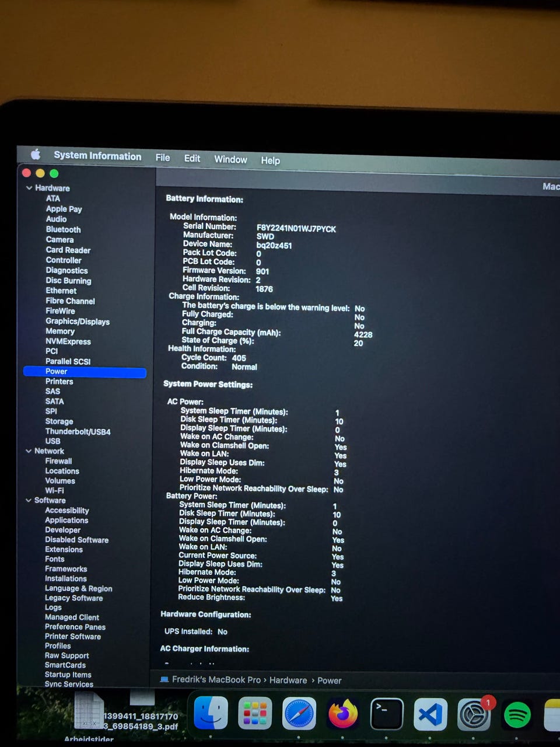560x747 pixels.
Task: Select Card Reader in the sidebar
Action: click(x=68, y=250)
